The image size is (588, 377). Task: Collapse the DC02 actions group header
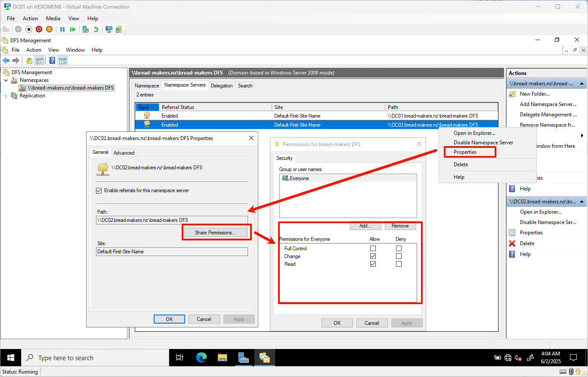point(581,201)
